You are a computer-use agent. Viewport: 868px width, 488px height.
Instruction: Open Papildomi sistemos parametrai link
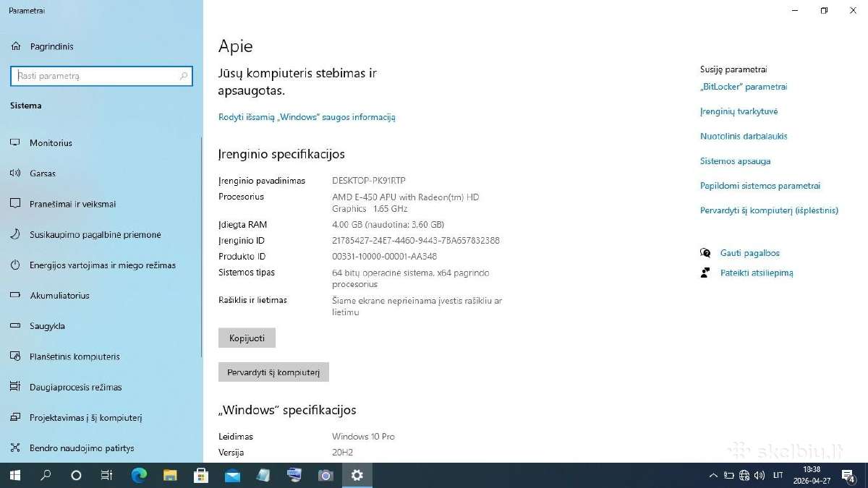tap(760, 186)
